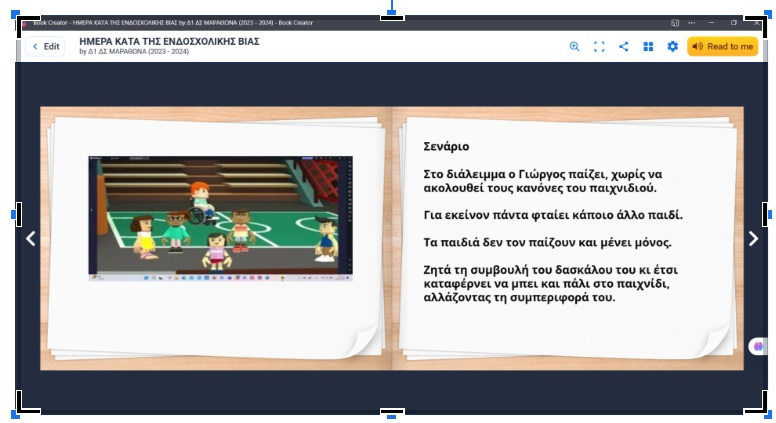Image resolution: width=776 pixels, height=423 pixels.
Task: Click the purple assistant icon on right edge
Action: coord(758,346)
